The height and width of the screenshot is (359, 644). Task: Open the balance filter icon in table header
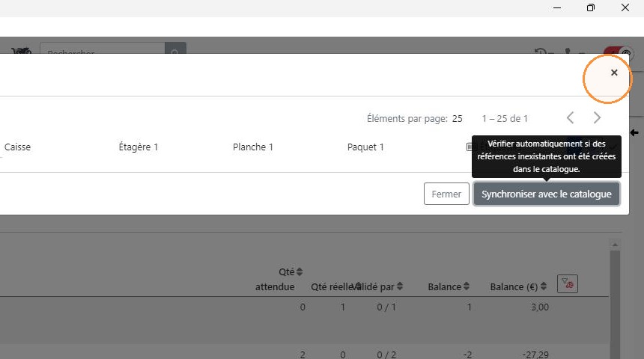click(x=567, y=283)
